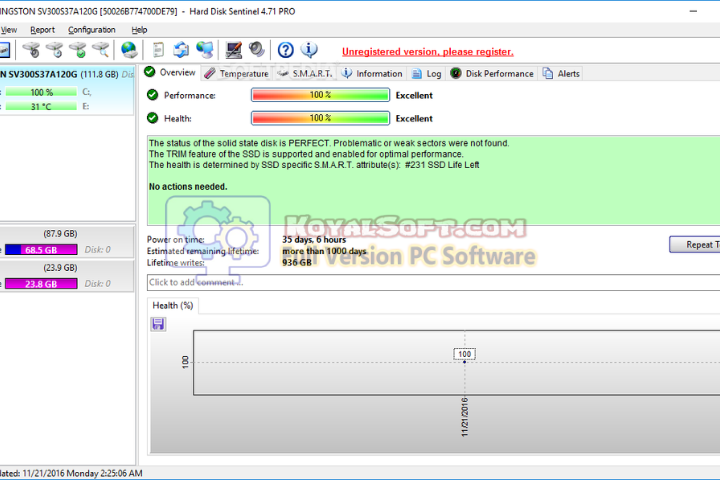
Task: Open the Help menu
Action: point(139,30)
